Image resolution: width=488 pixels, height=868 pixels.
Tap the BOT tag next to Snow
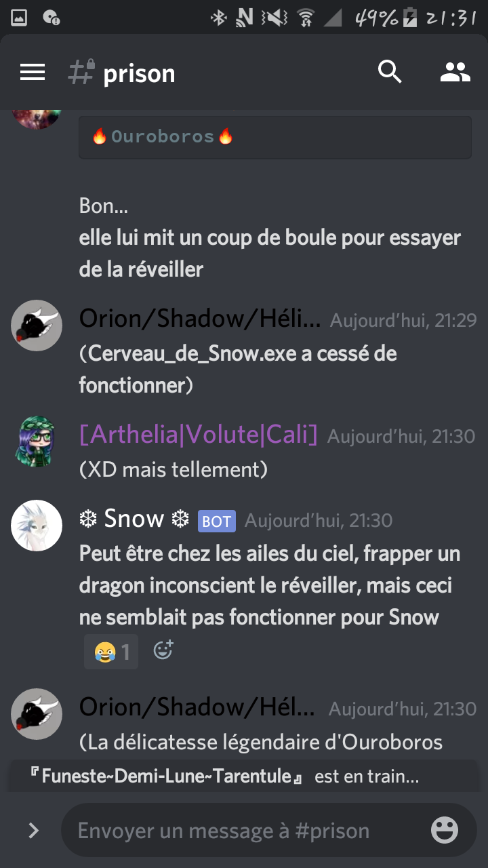(x=216, y=521)
